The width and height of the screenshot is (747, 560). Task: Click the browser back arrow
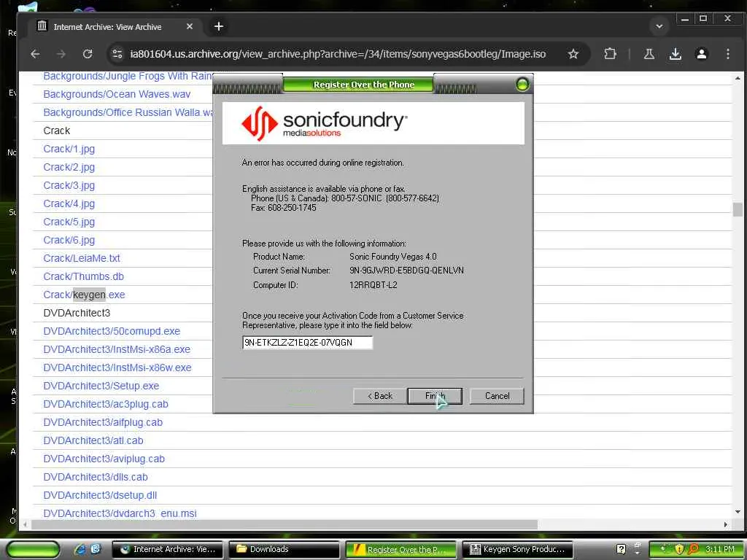[35, 54]
